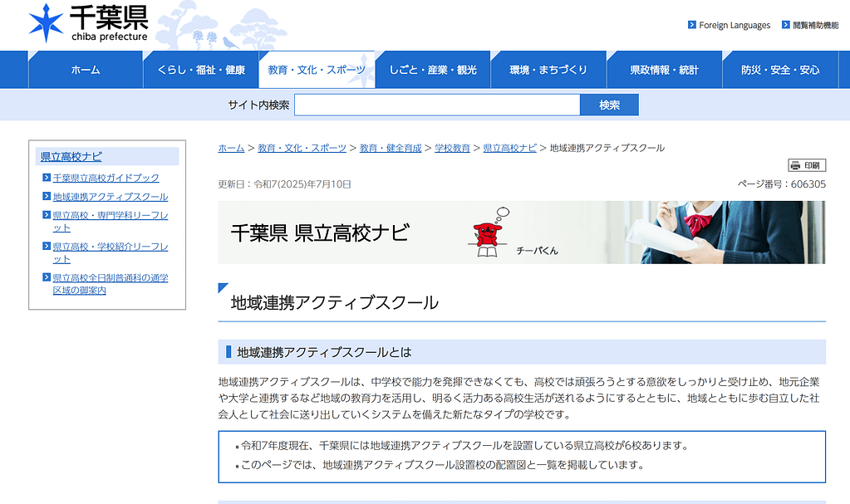Image resolution: width=850 pixels, height=504 pixels.
Task: Switch to 県政情報・統計 tab
Action: tap(664, 70)
